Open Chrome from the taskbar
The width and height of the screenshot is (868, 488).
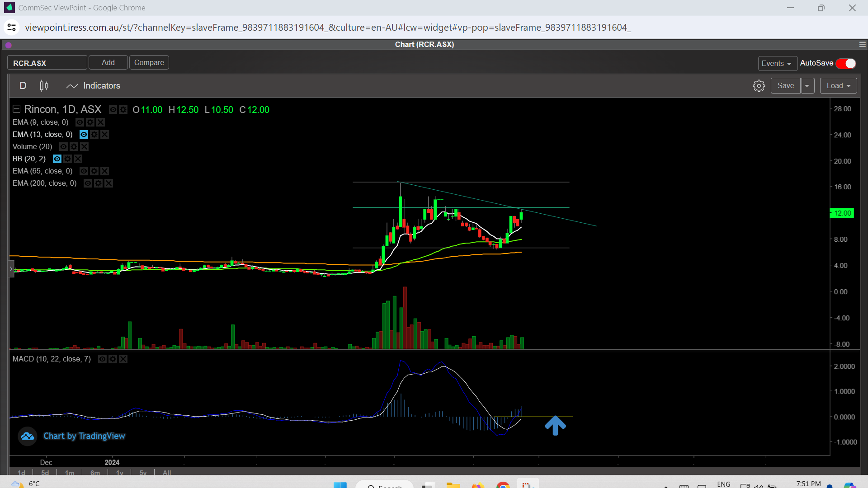click(503, 485)
